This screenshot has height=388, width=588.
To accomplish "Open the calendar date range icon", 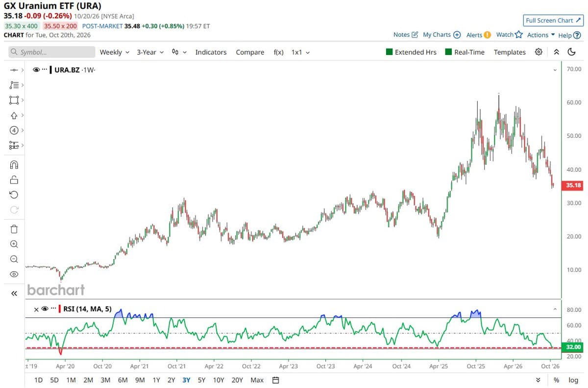I will pyautogui.click(x=276, y=380).
